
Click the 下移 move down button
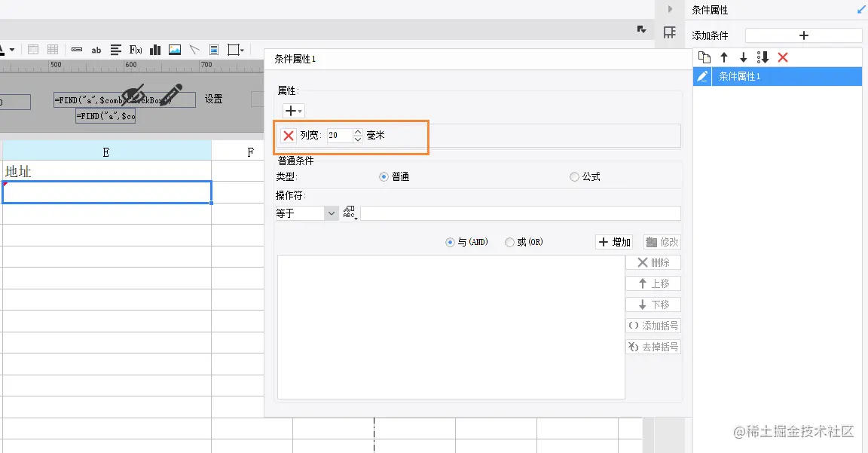pyautogui.click(x=653, y=305)
